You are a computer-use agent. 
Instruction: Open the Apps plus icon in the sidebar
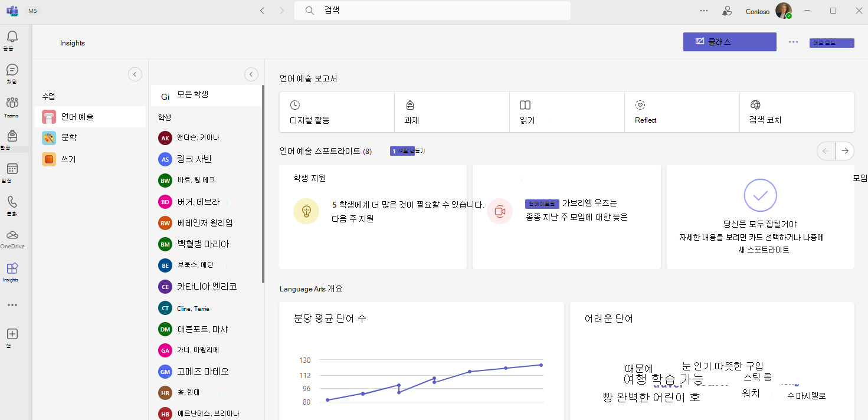point(12,334)
